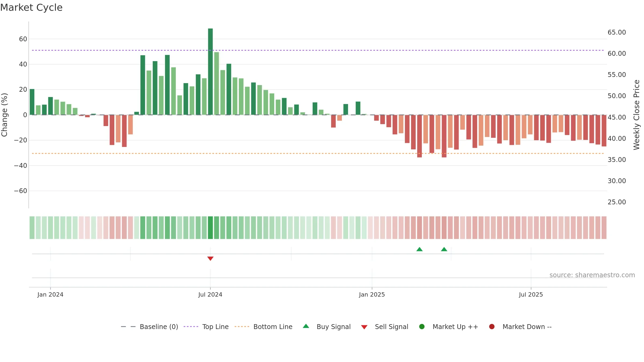Click the 25.00 right axis tick label
The height and width of the screenshot is (362, 644).
[x=617, y=202]
